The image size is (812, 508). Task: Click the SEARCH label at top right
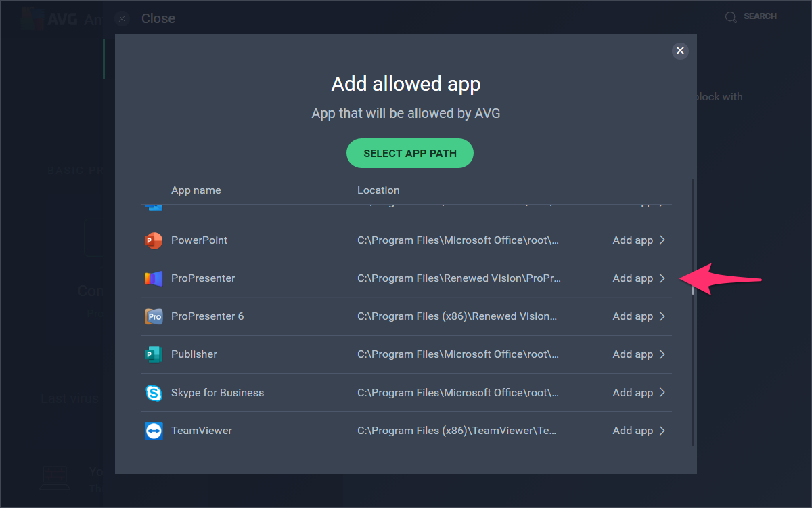pos(760,16)
